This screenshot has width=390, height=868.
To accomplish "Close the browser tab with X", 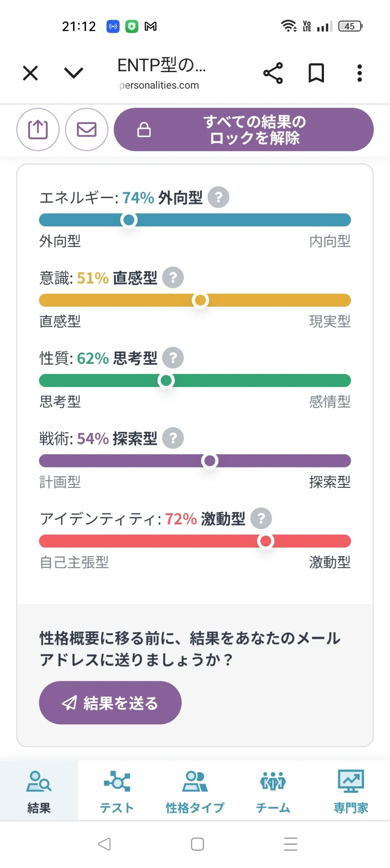I will pyautogui.click(x=30, y=73).
